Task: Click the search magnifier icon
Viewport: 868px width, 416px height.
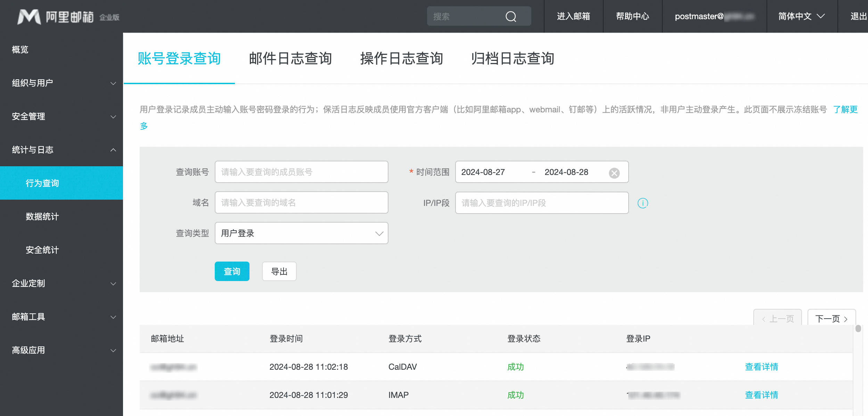Action: pos(510,16)
